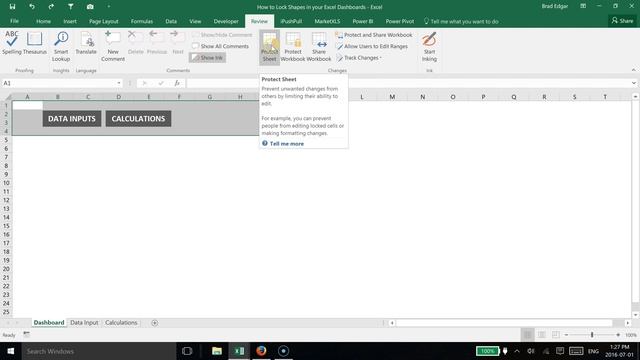Toggle Show/Hide Comment
Viewport: 640px width, 360px height.
coord(222,35)
